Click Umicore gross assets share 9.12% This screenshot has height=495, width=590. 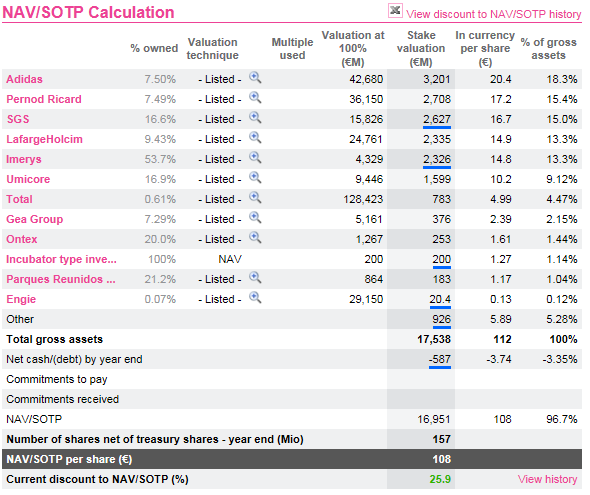coord(562,179)
